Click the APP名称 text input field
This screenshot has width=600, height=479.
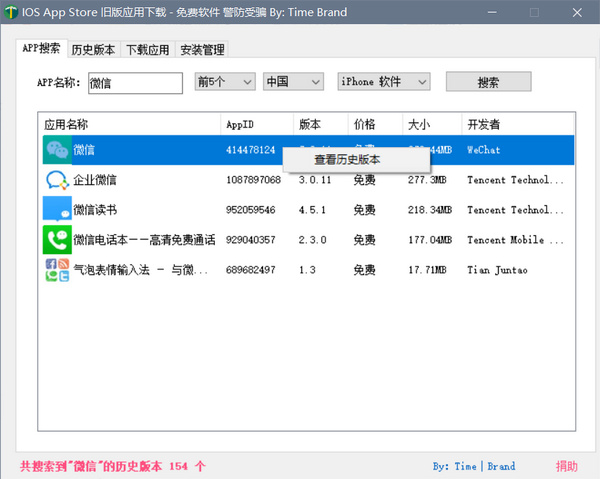(134, 83)
